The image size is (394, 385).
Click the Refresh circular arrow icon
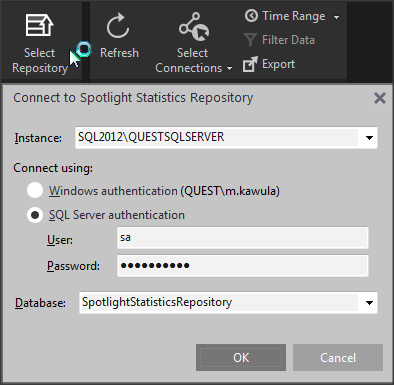coord(118,26)
